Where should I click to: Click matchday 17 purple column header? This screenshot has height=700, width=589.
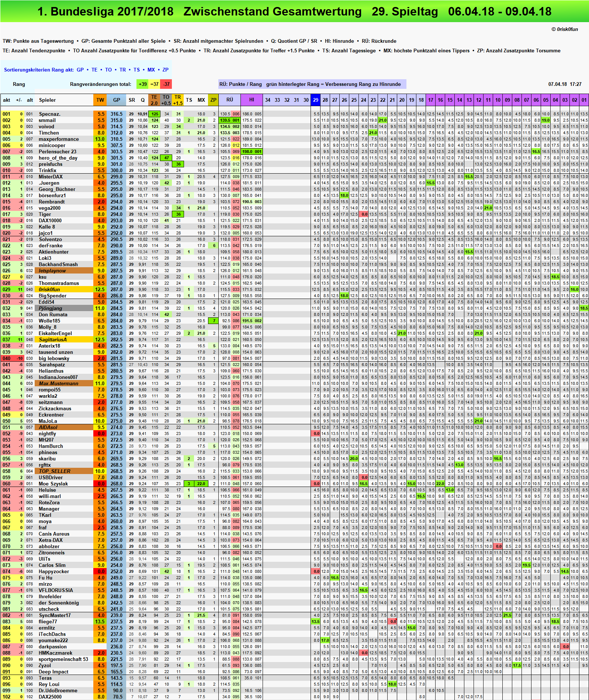coord(431,100)
